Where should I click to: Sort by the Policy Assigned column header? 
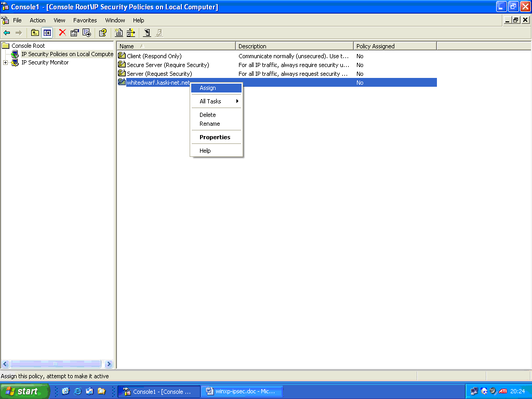pos(395,46)
